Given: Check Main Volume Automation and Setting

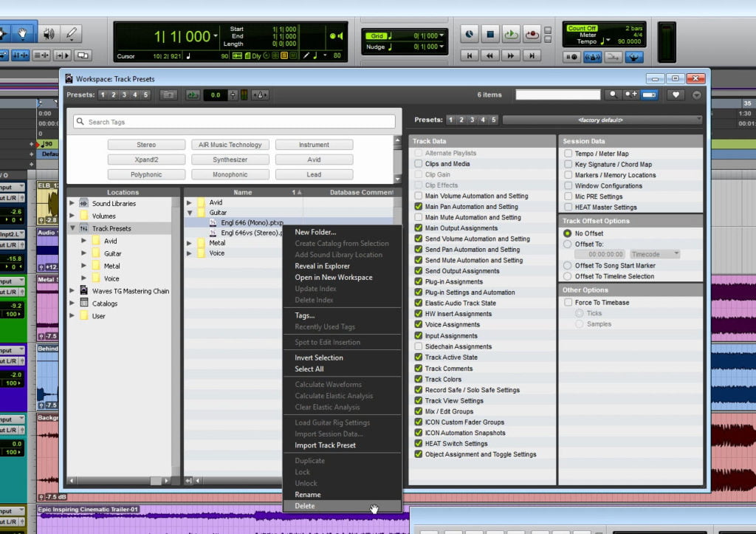Looking at the screenshot, I should (418, 196).
